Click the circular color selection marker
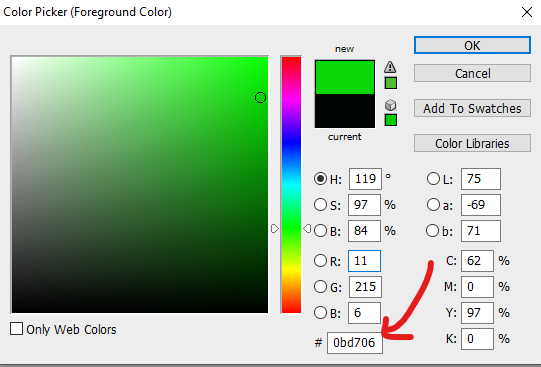541x367 pixels. [x=260, y=98]
